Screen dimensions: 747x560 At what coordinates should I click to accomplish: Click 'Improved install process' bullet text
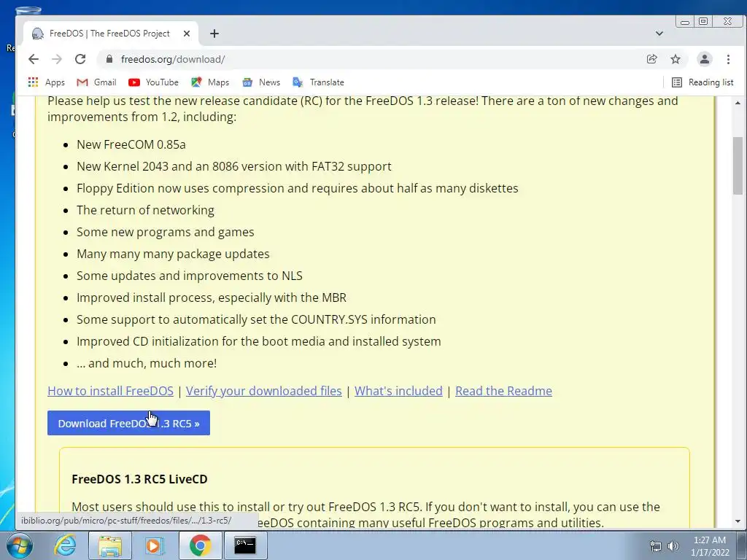pos(212,297)
